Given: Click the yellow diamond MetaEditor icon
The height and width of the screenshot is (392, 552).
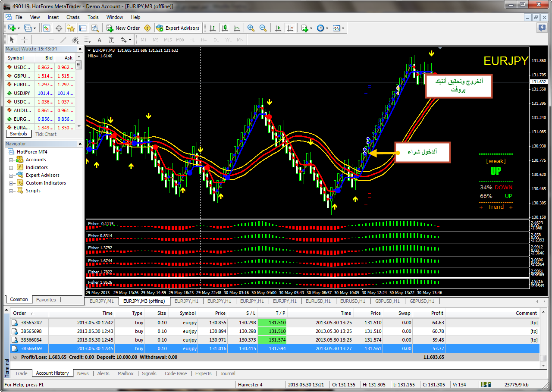Looking at the screenshot, I should pyautogui.click(x=147, y=28).
